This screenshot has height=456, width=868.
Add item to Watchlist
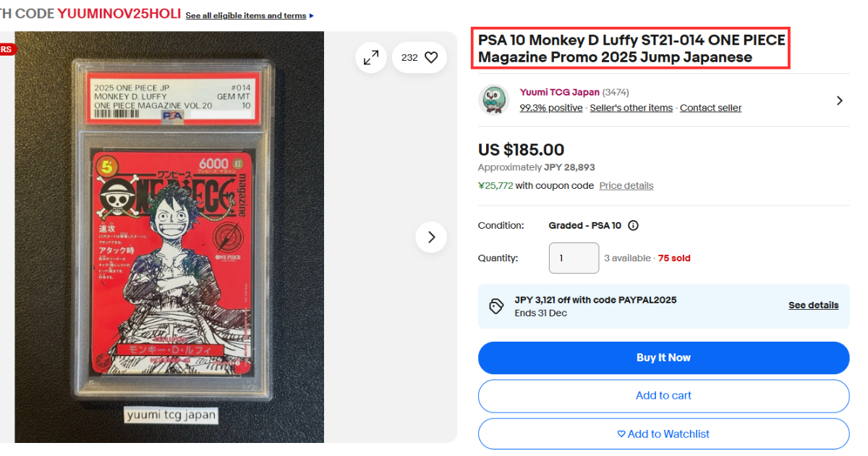pos(663,434)
